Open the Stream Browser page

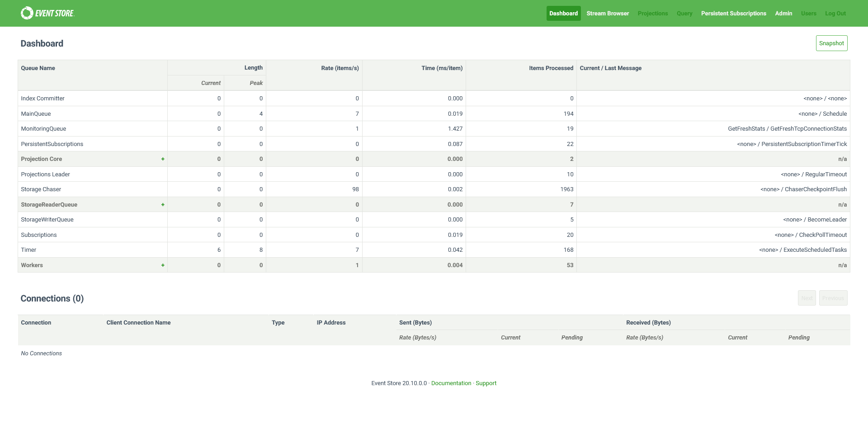608,13
